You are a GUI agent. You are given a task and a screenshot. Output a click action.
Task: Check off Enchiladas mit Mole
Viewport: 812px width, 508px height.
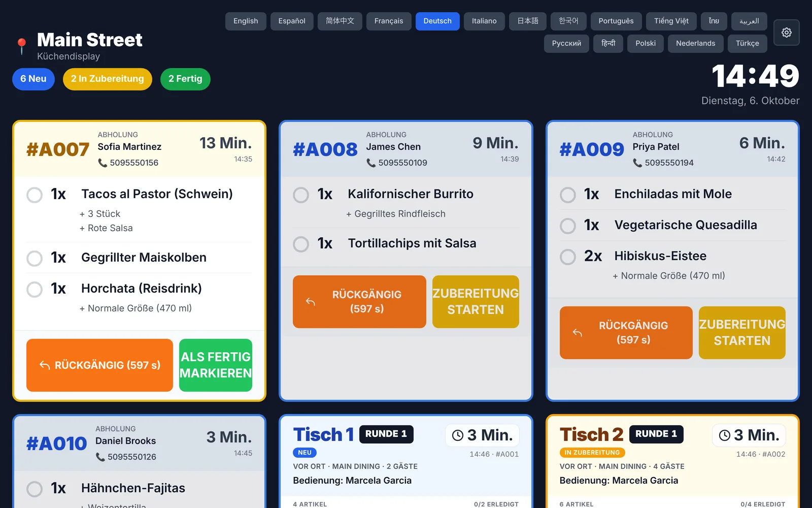coord(568,195)
